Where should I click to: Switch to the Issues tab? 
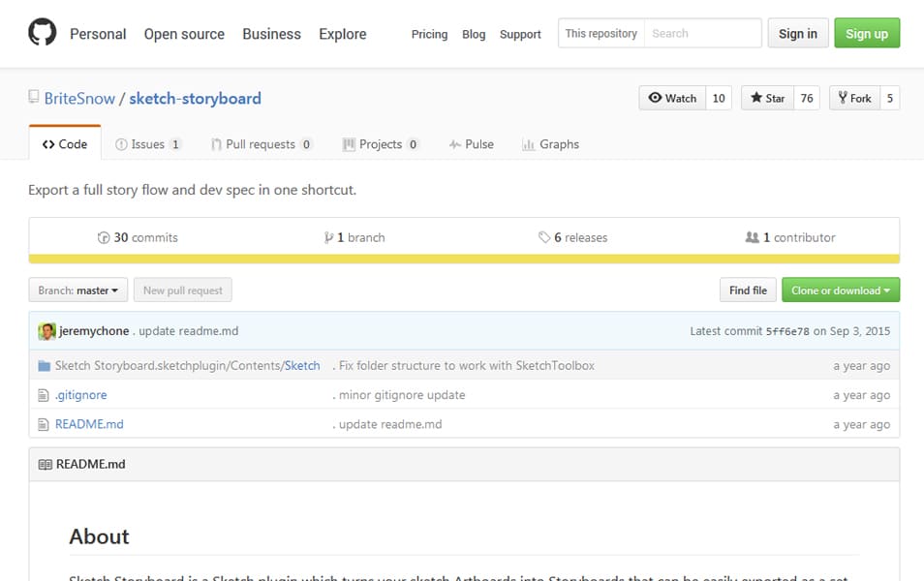147,144
